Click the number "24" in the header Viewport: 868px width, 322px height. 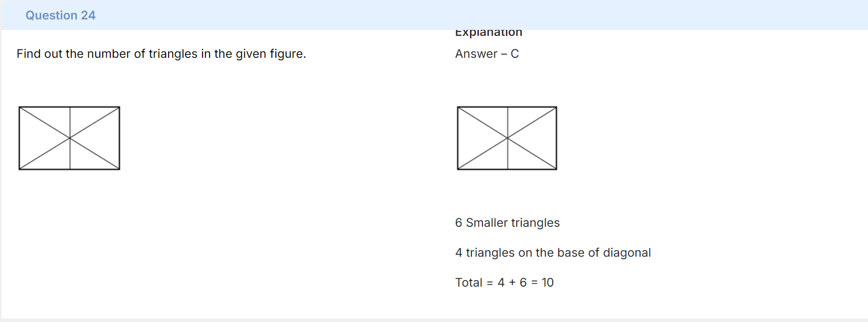(88, 15)
